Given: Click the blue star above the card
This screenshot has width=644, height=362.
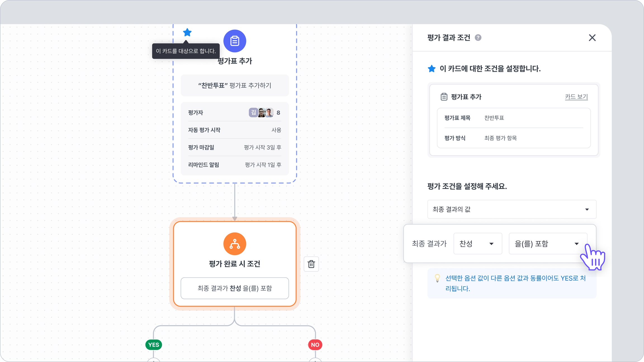Looking at the screenshot, I should [x=187, y=32].
